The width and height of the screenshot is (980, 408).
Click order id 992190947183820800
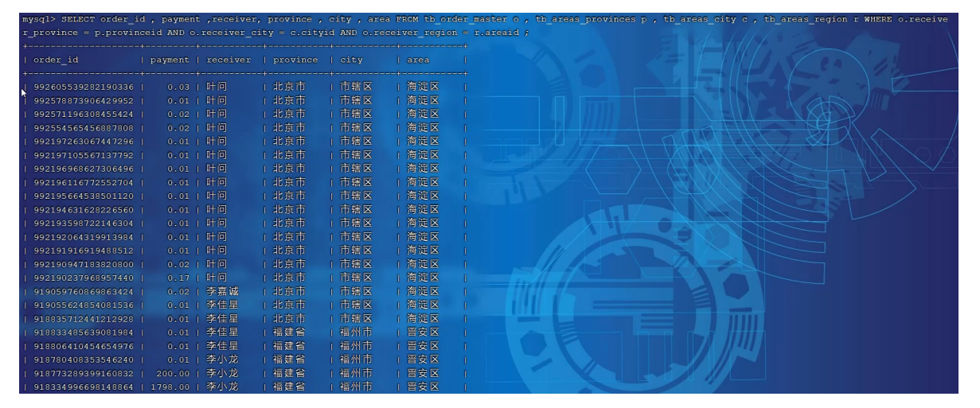[x=84, y=264]
